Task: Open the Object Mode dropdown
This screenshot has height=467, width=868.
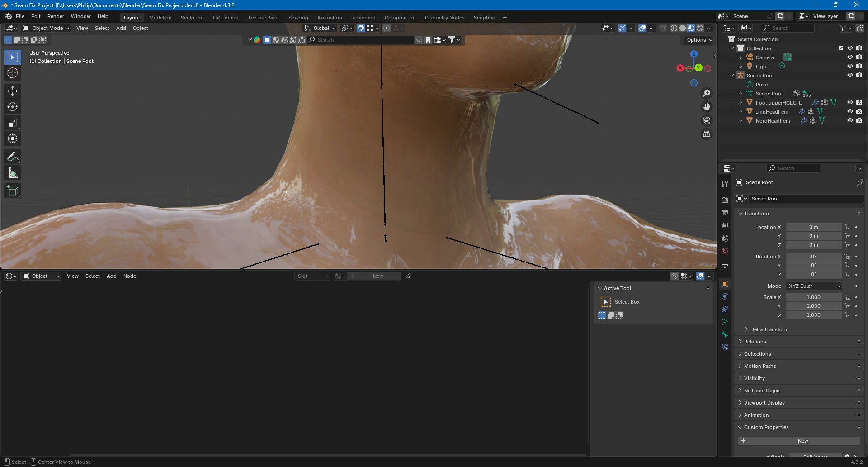Action: (47, 28)
